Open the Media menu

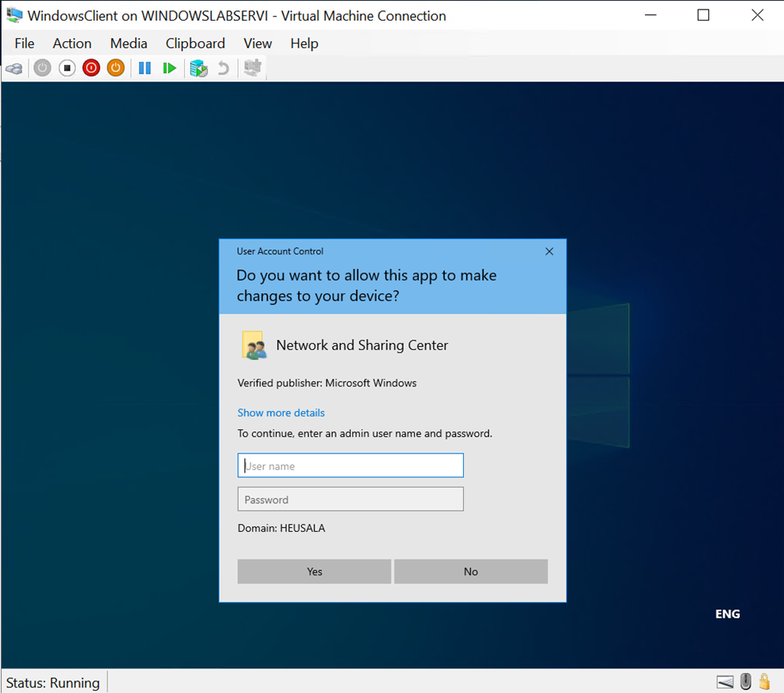pos(128,43)
